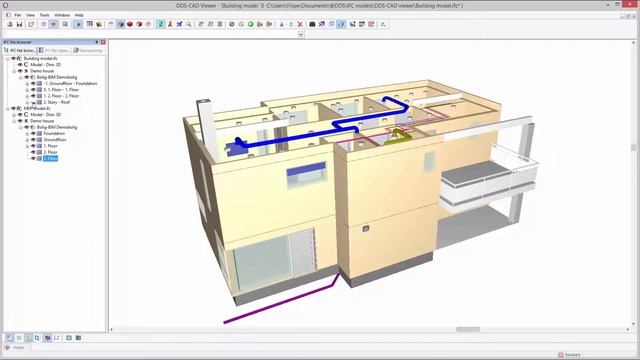Click the dark gear-like icon left of green circle
This screenshot has width=640, height=360.
pos(232,24)
